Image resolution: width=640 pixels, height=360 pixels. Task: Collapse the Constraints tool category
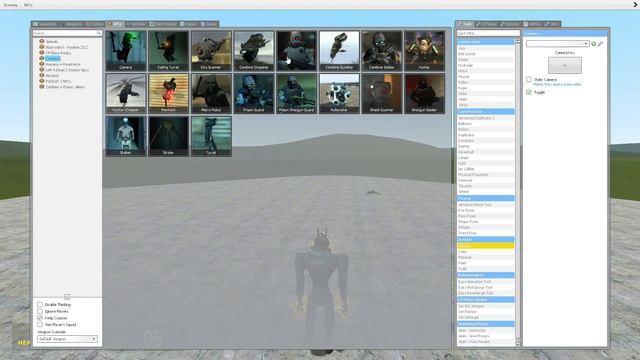click(485, 42)
